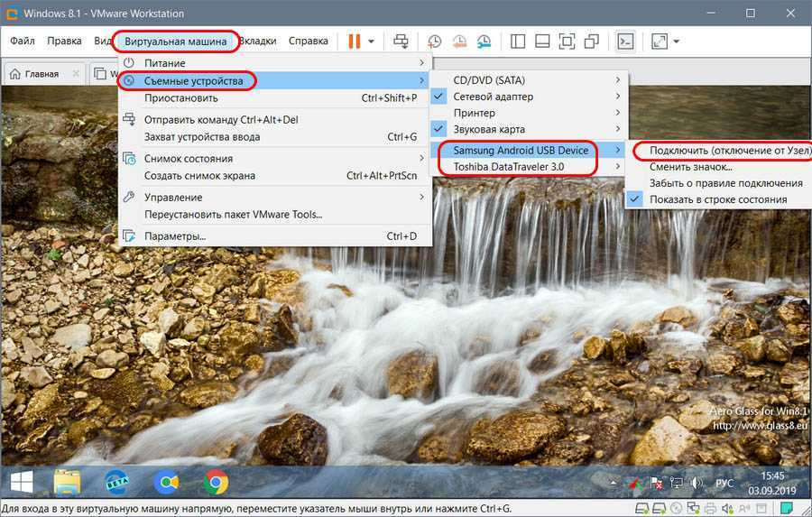This screenshot has height=517, width=812.
Task: Open the dropdown arrow beside the pause button
Action: tap(371, 42)
